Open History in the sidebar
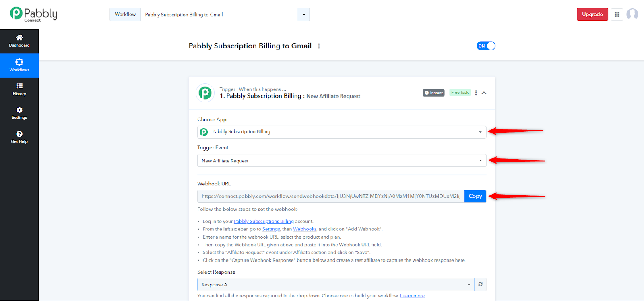 pos(19,89)
